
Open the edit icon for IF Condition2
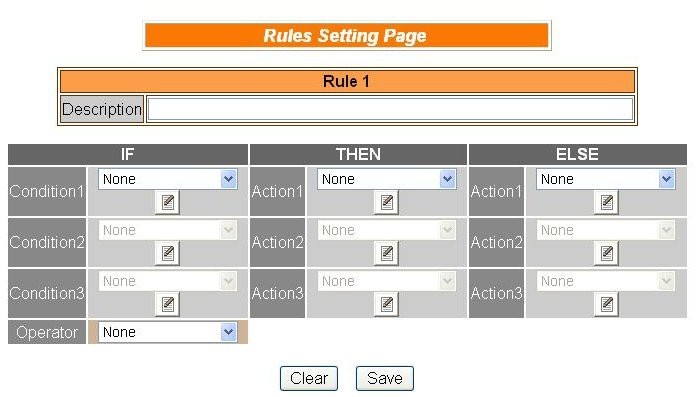pos(167,254)
